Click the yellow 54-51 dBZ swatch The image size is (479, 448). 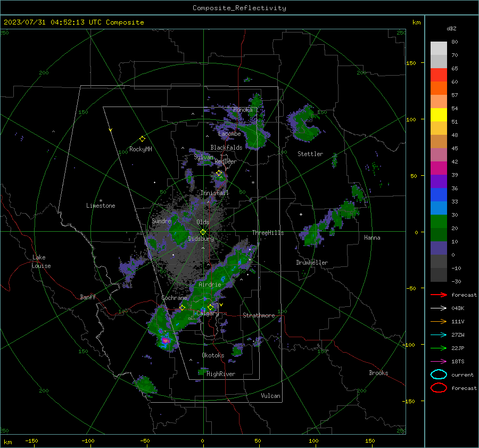pos(439,115)
